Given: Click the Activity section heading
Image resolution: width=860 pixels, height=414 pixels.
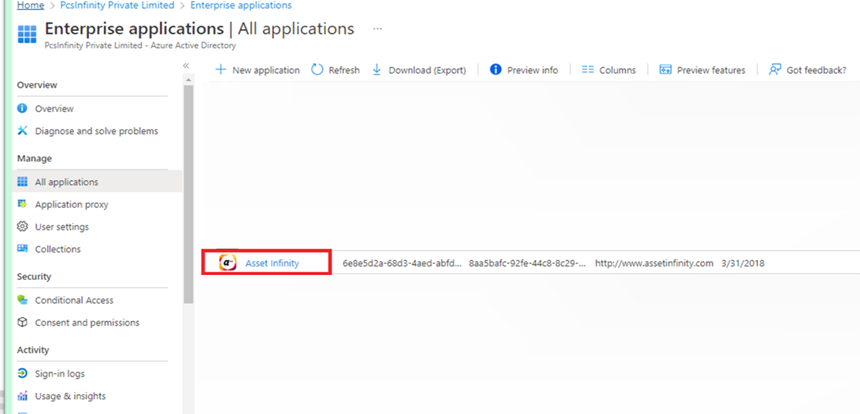Looking at the screenshot, I should [33, 350].
